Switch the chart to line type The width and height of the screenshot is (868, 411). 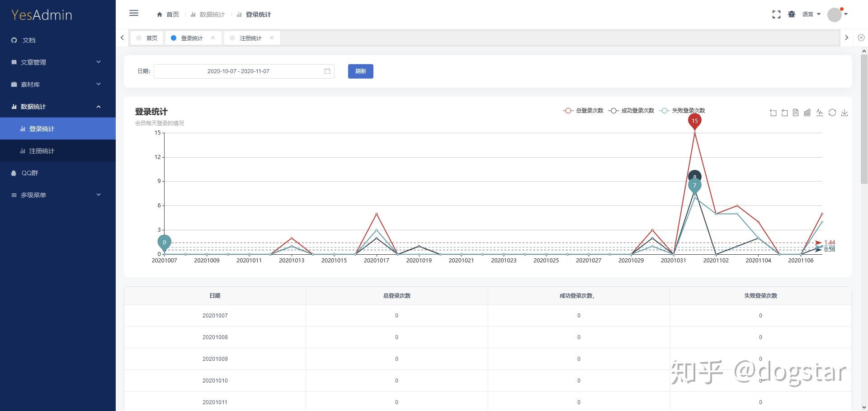coord(820,112)
